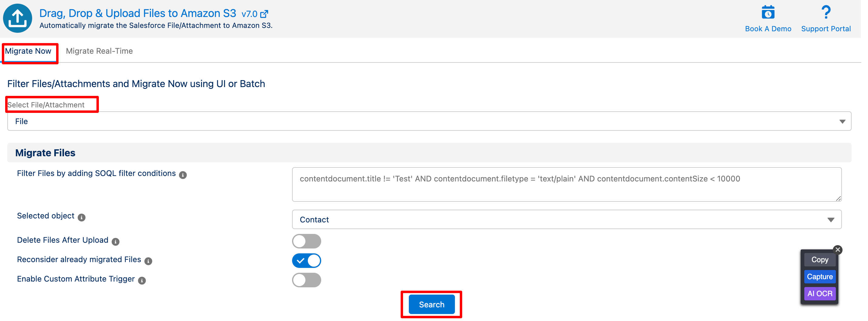The height and width of the screenshot is (321, 868).
Task: Click the AI OCR button
Action: point(820,294)
